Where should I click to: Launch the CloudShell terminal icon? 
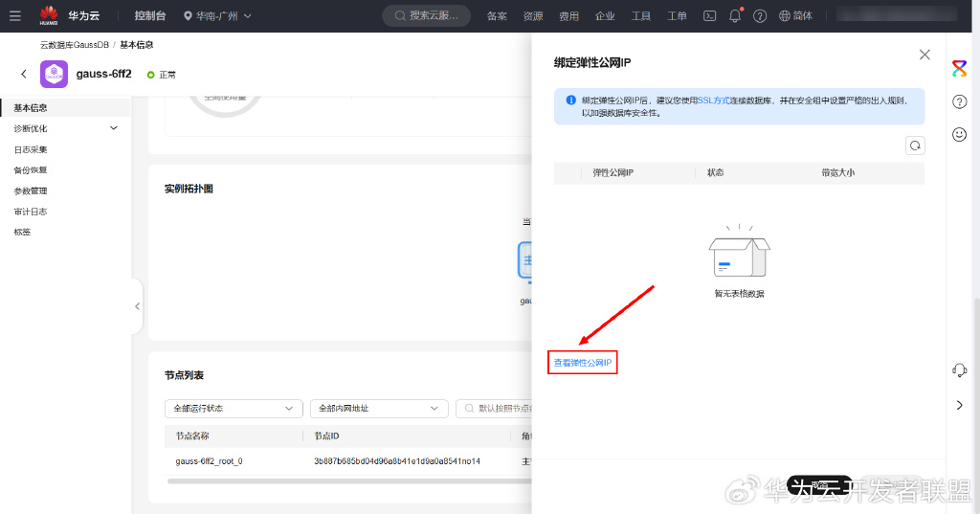click(709, 16)
